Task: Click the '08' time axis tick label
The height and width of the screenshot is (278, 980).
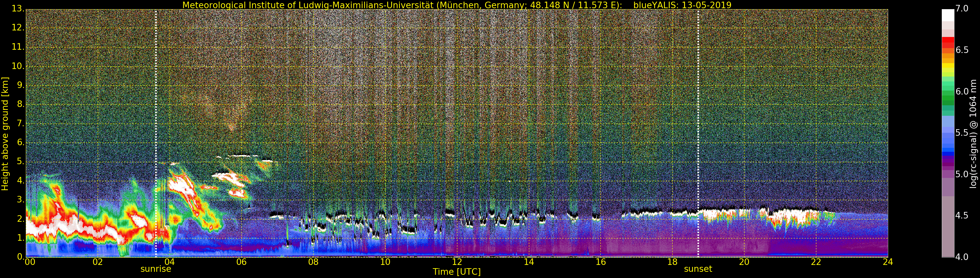Action: pyautogui.click(x=313, y=262)
